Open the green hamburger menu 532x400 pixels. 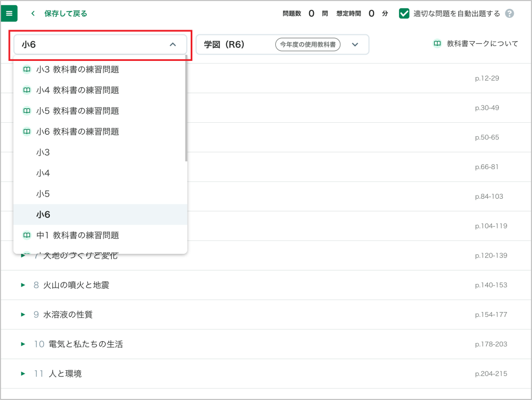tap(9, 14)
